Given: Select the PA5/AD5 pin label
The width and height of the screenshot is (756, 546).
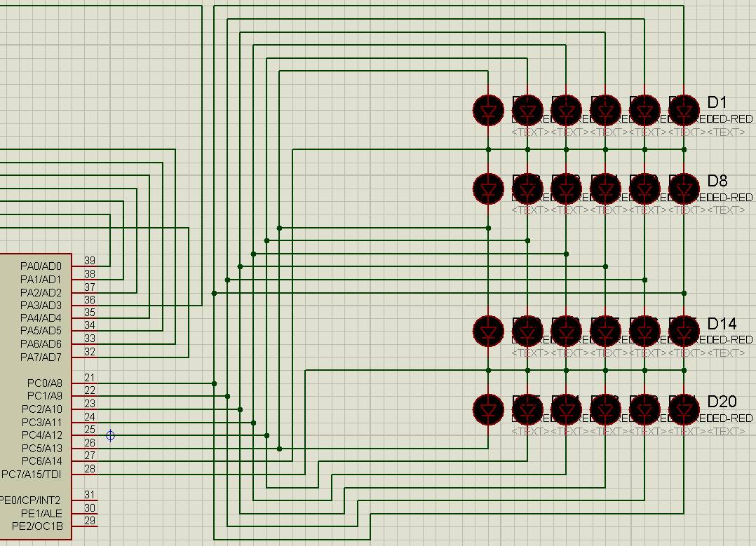Looking at the screenshot, I should tap(41, 331).
